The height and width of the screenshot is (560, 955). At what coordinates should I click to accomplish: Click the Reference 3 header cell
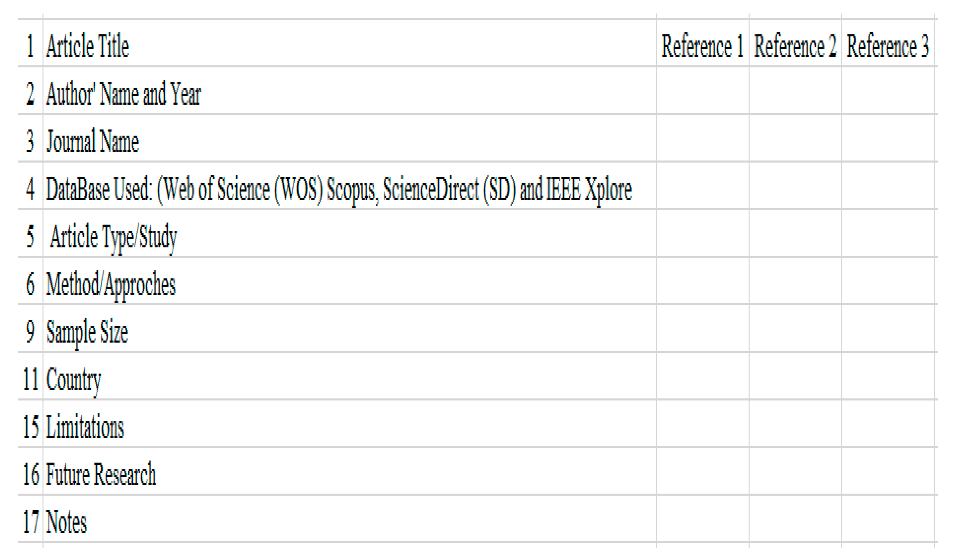tap(888, 46)
